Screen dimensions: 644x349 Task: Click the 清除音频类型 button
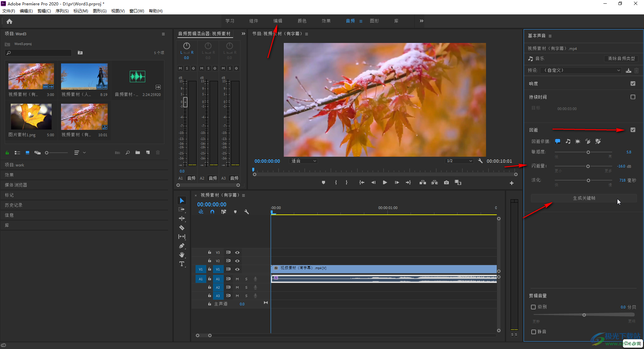tap(621, 58)
